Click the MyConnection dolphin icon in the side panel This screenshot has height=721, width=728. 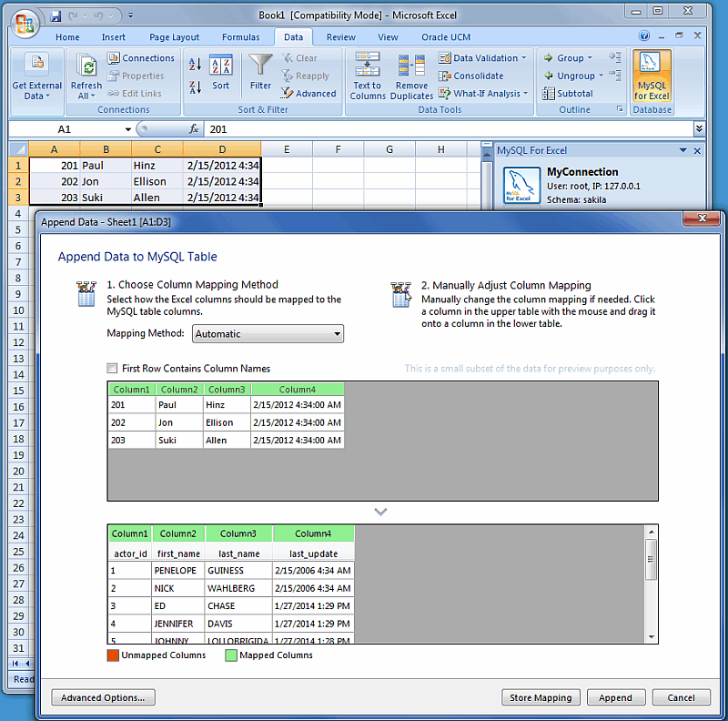[x=521, y=186]
